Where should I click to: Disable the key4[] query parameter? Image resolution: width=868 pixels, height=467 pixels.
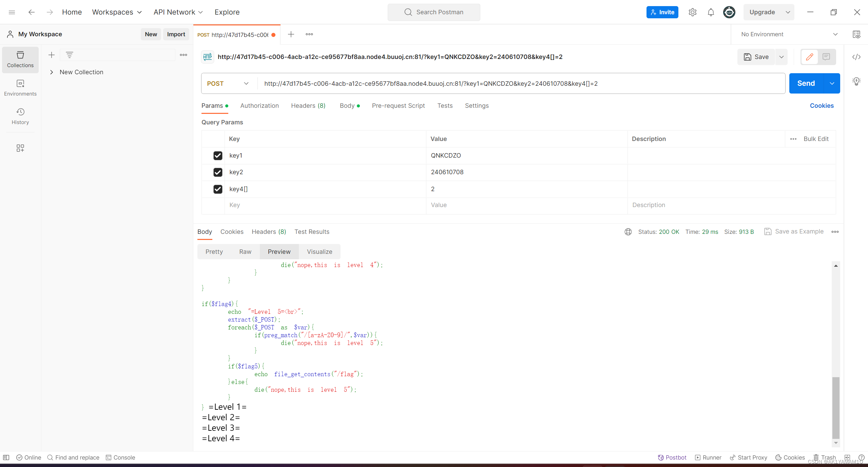point(218,189)
